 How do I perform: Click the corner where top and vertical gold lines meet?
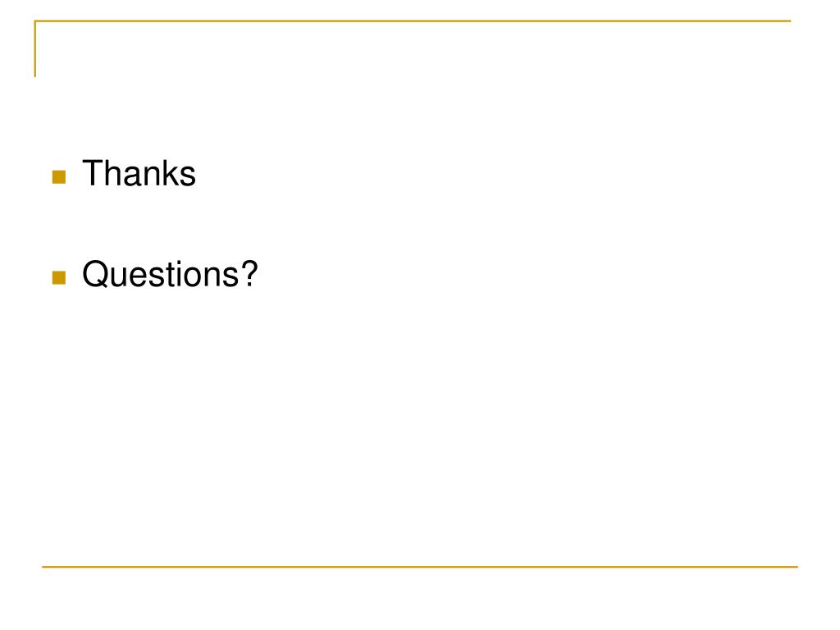(35, 21)
